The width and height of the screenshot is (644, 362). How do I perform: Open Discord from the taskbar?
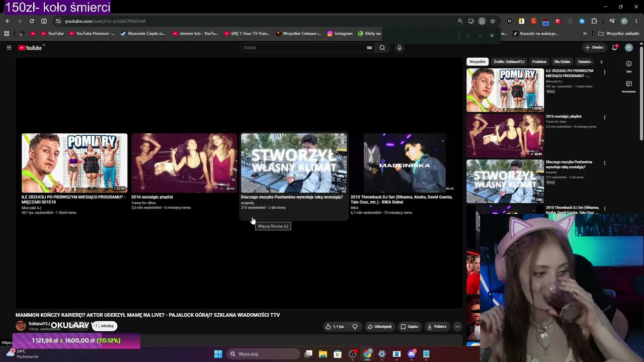(x=412, y=354)
